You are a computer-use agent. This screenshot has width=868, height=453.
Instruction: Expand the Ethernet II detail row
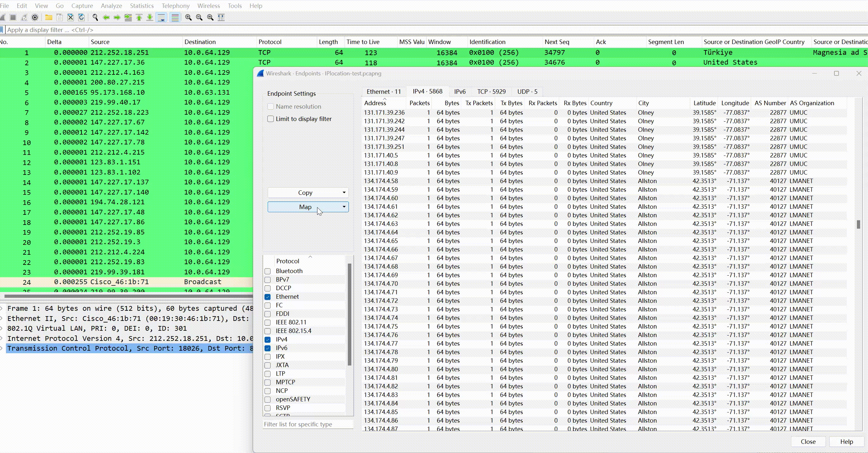tap(2, 318)
